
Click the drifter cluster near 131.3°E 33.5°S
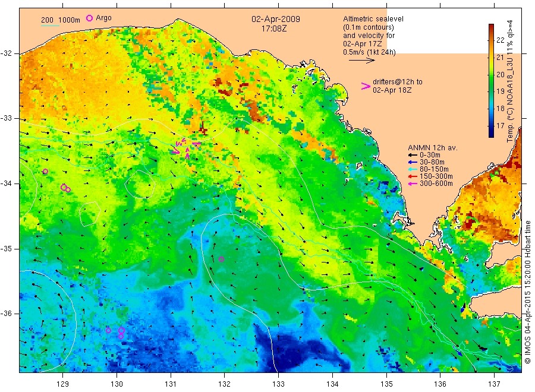click(186, 148)
